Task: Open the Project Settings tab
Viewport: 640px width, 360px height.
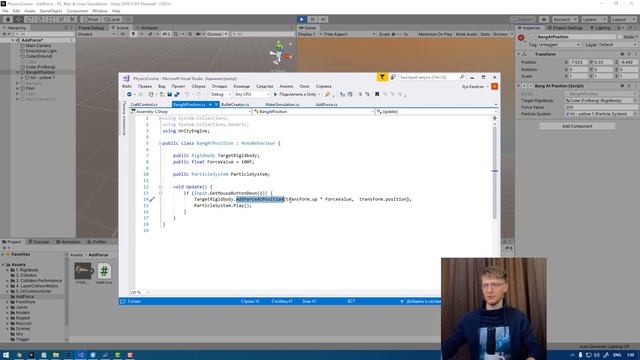Action: pyautogui.click(x=565, y=28)
